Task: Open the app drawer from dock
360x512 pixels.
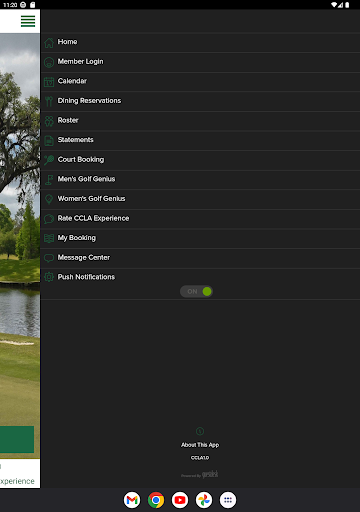Action: (228, 500)
